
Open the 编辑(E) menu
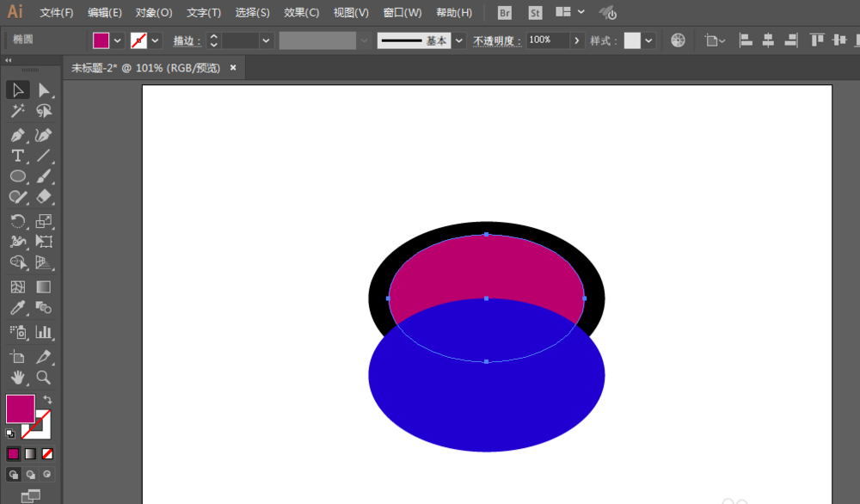(x=105, y=13)
